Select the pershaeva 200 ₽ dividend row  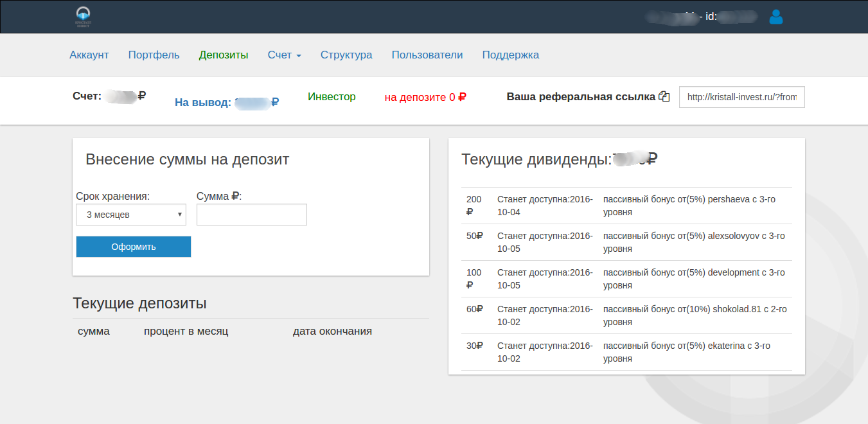626,206
